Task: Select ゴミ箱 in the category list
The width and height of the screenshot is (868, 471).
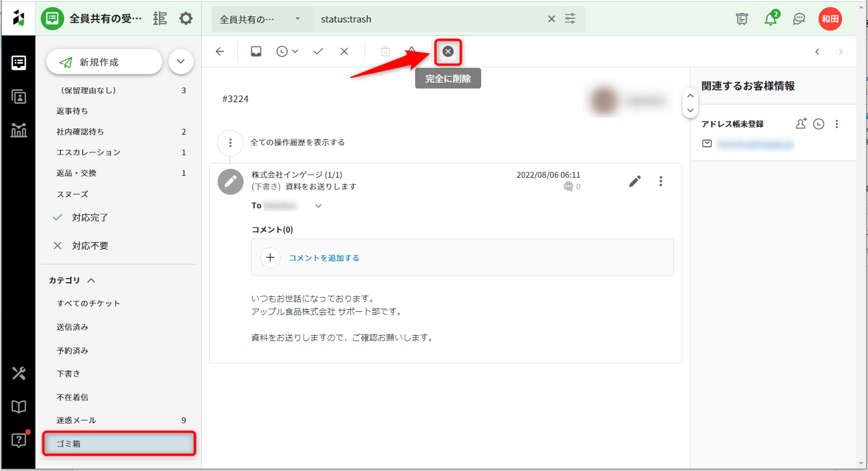Action: (x=118, y=444)
